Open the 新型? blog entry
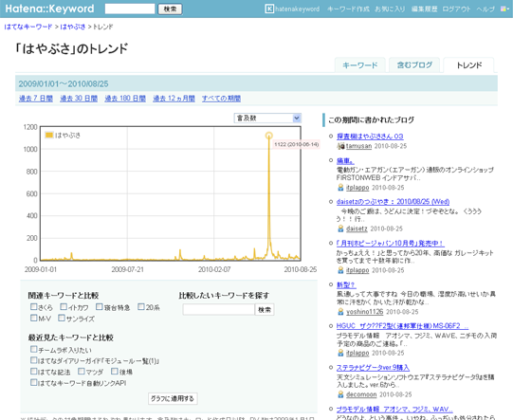Viewport: 513px width, 420px height. point(346,285)
